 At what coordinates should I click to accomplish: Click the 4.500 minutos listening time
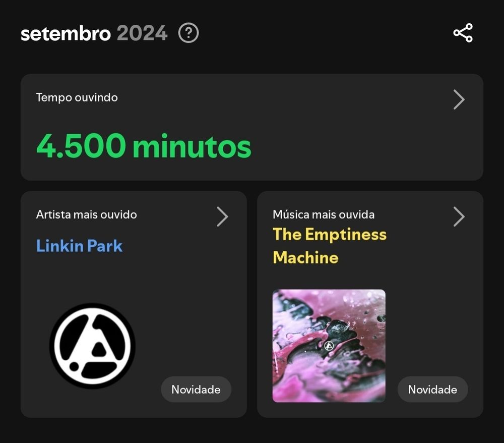[144, 146]
